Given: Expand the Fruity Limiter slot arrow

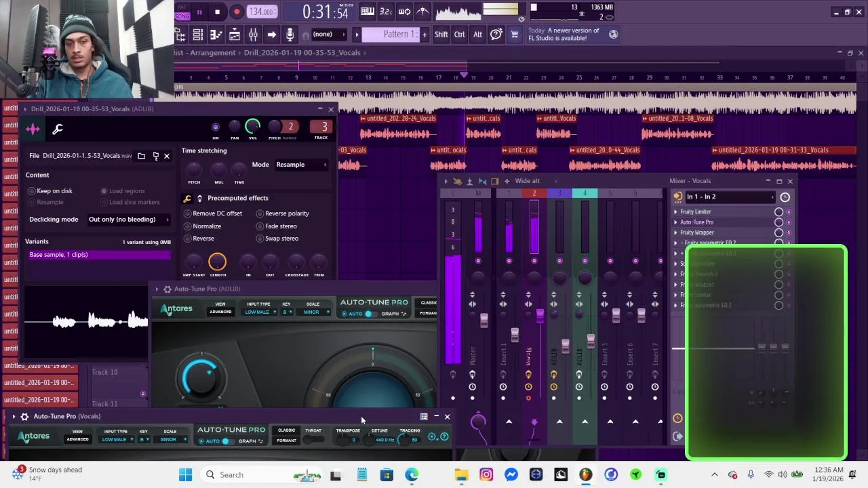Looking at the screenshot, I should 675,212.
